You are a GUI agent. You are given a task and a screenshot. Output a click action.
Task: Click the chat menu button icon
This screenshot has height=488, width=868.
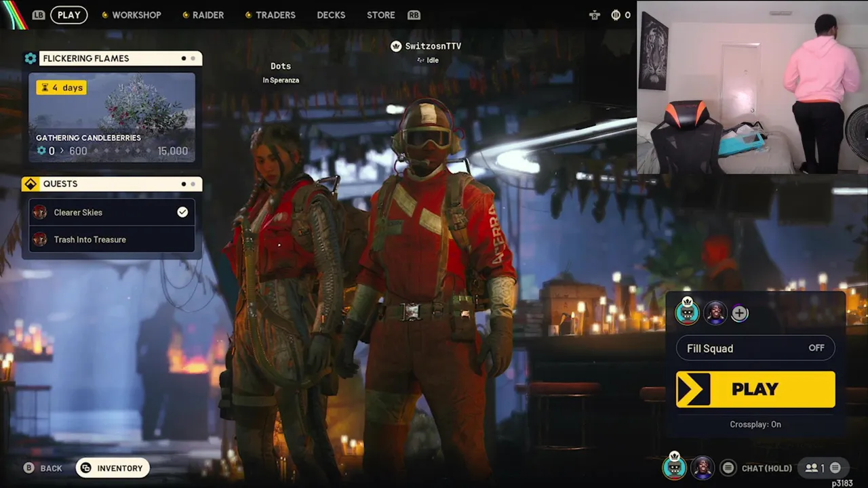(728, 468)
